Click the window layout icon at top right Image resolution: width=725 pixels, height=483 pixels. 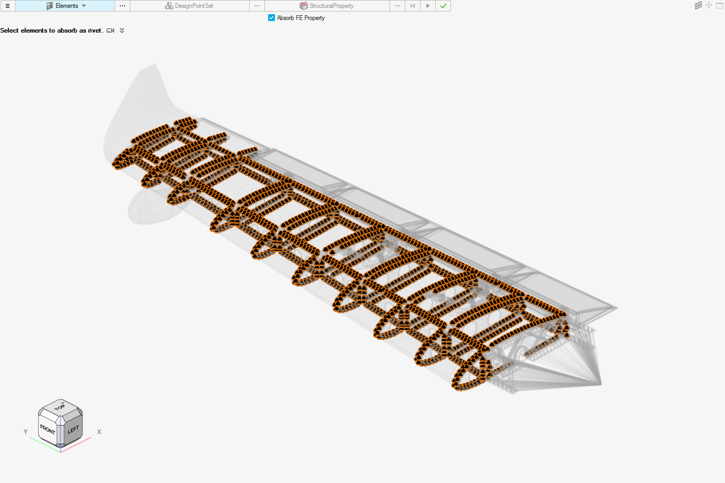coord(719,6)
